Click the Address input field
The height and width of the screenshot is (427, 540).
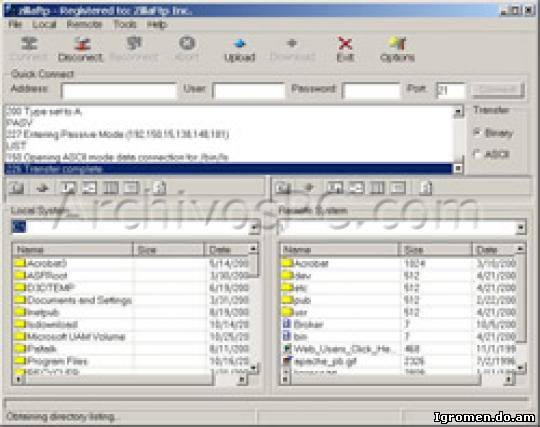coord(119,91)
